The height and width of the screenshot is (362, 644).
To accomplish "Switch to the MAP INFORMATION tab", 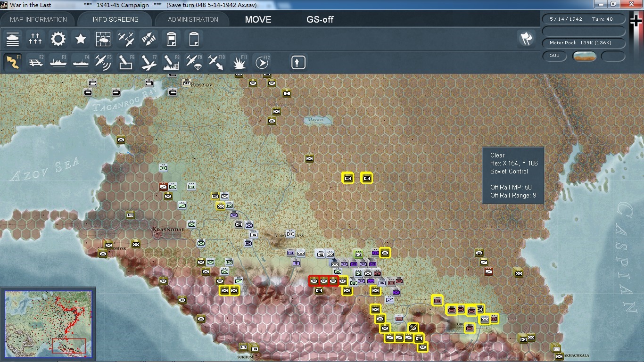I will 39,19.
